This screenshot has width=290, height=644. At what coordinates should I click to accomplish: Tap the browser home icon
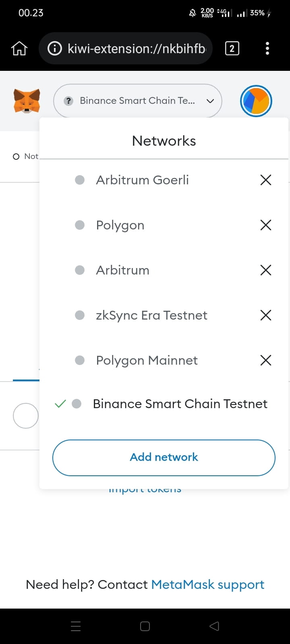coord(19,49)
